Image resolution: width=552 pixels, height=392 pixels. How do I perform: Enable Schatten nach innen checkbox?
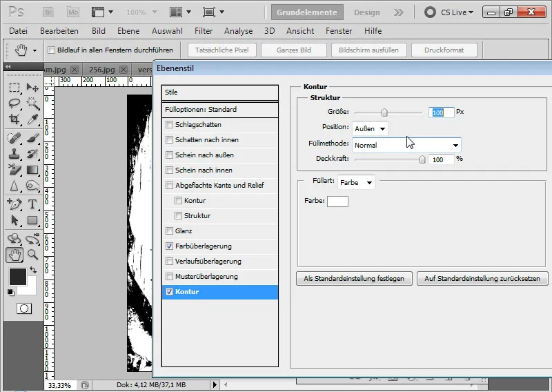pos(169,140)
